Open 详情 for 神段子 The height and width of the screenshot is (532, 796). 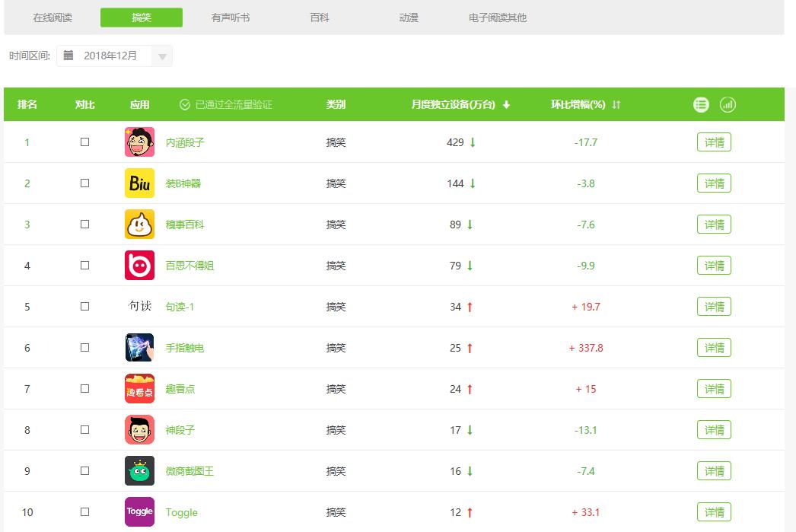click(715, 430)
